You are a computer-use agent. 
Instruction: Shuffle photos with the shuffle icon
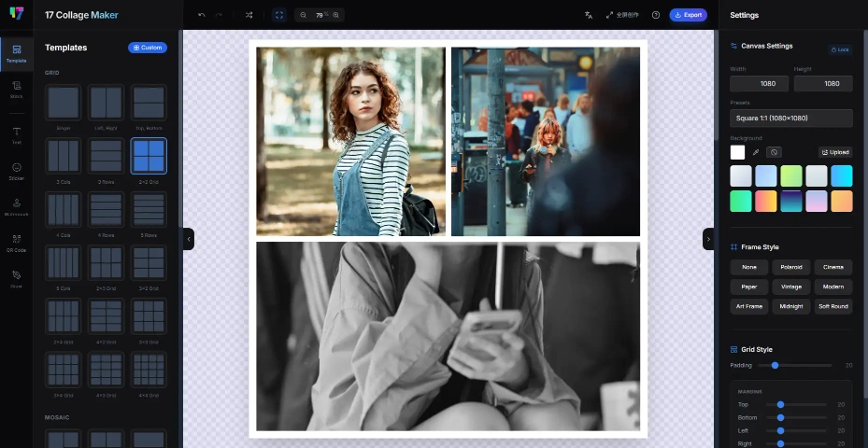coord(249,15)
